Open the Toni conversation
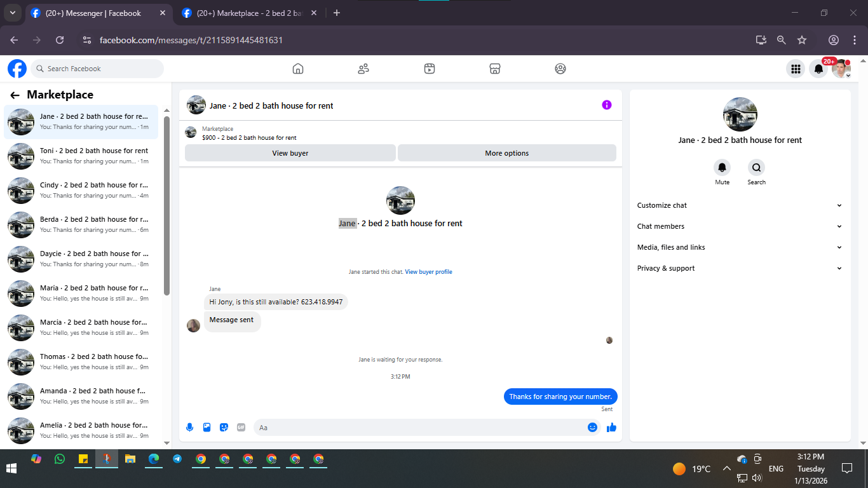Image resolution: width=868 pixels, height=488 pixels. coord(81,156)
